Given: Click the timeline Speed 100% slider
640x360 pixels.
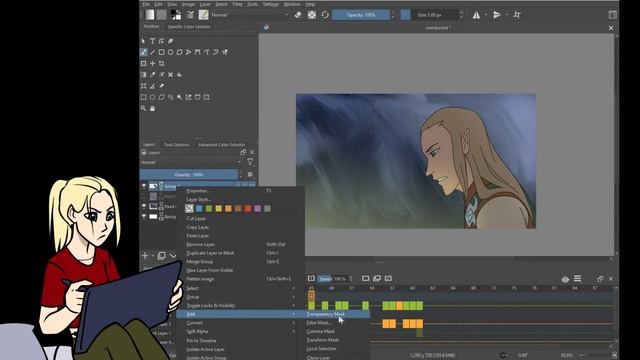Looking at the screenshot, I should (x=332, y=279).
